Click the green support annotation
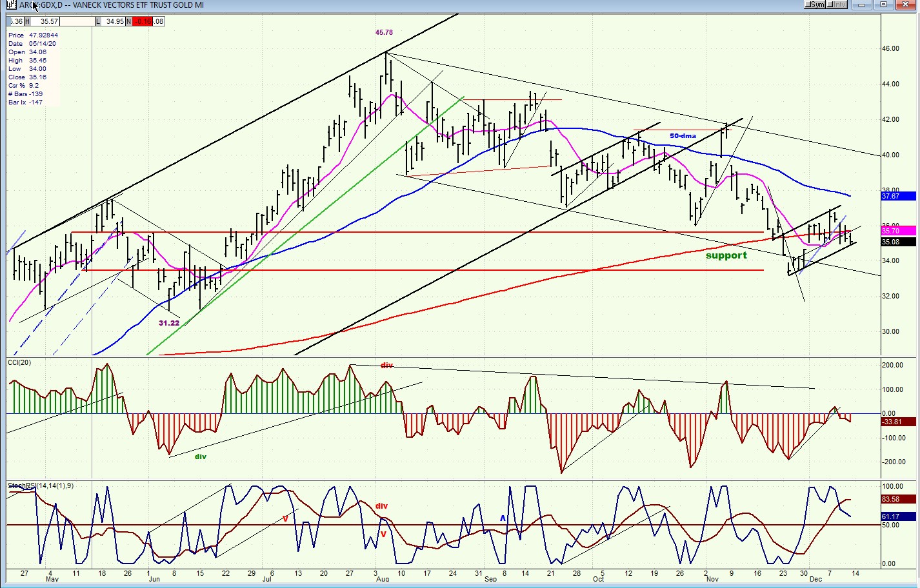Screen dimensions: 920x588 coord(726,255)
